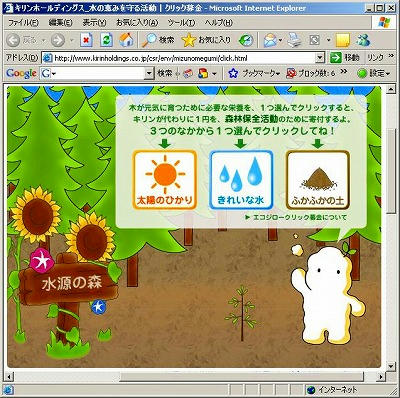Click the multicolor Google toolbar icon
Viewport: 400px width, 398px height.
click(203, 73)
